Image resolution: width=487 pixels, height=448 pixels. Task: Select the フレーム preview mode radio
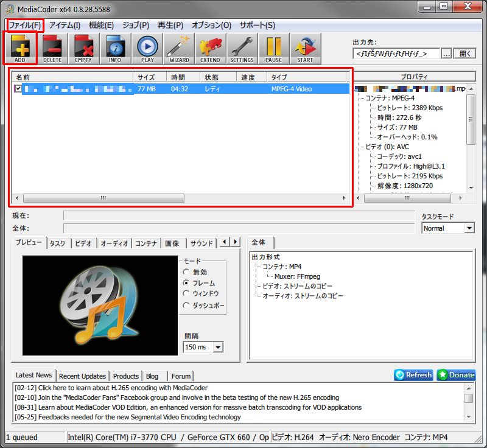click(x=186, y=282)
